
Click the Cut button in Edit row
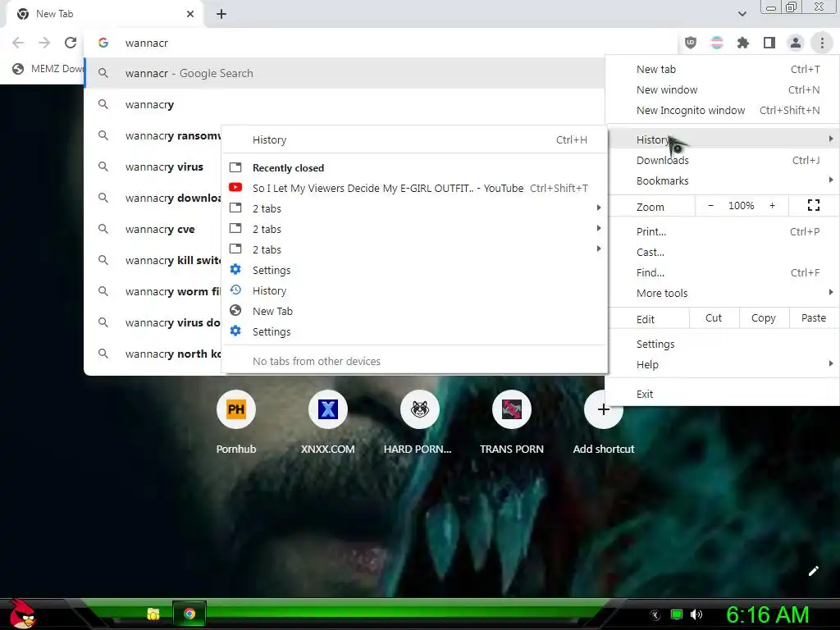(x=714, y=318)
